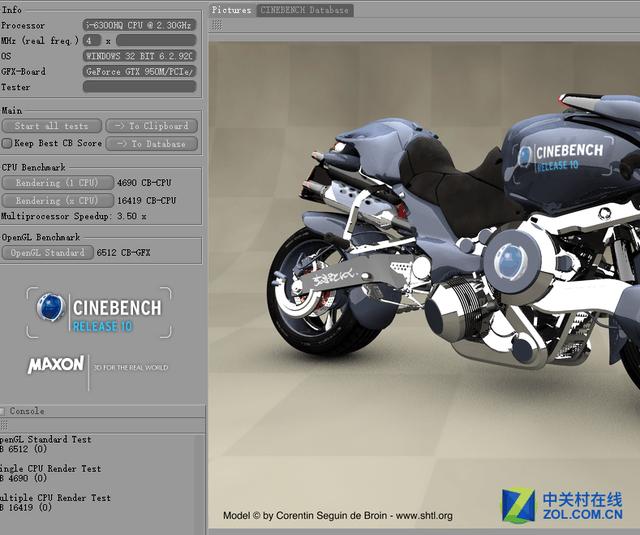Click the GFX-Board field
Screen dimensions: 640x535
(139, 71)
